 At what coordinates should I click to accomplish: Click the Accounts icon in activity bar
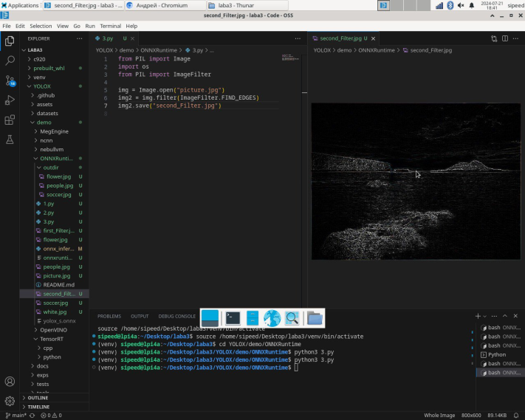point(10,382)
